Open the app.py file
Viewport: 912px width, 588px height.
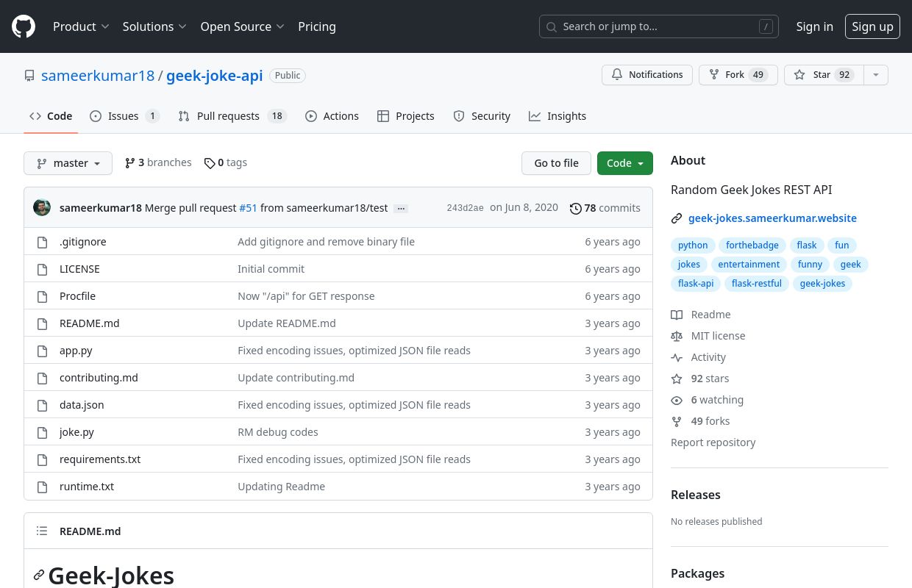click(76, 351)
